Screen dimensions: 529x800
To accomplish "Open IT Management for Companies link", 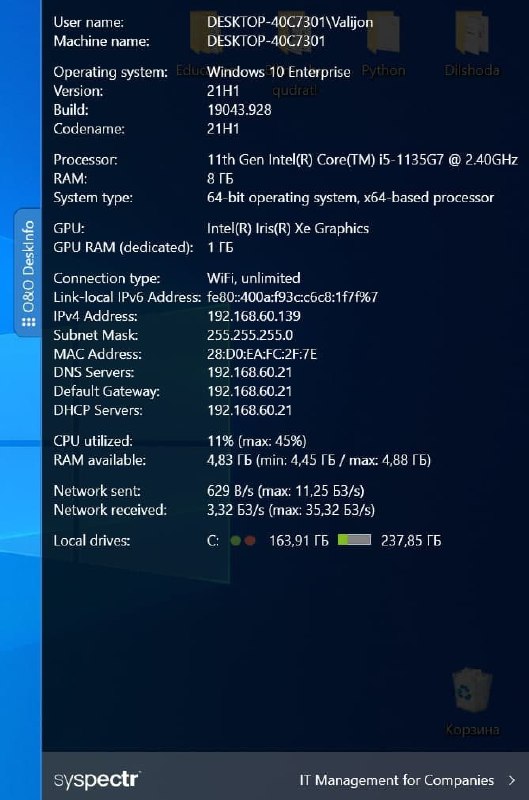I will [396, 780].
